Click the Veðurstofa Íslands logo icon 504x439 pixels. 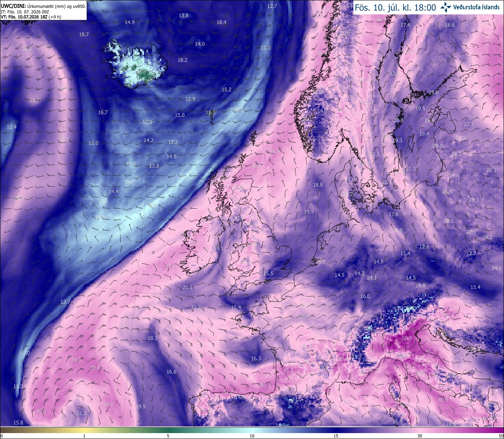pos(446,7)
